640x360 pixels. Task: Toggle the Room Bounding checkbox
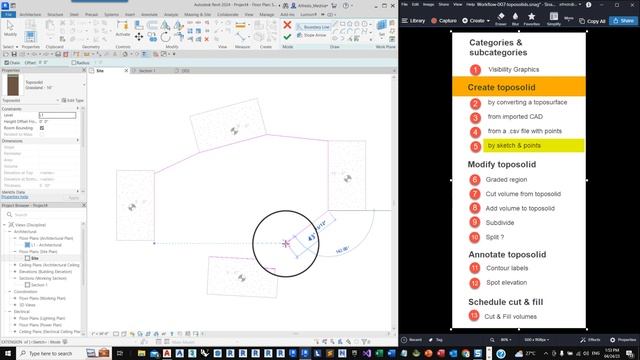pos(42,128)
